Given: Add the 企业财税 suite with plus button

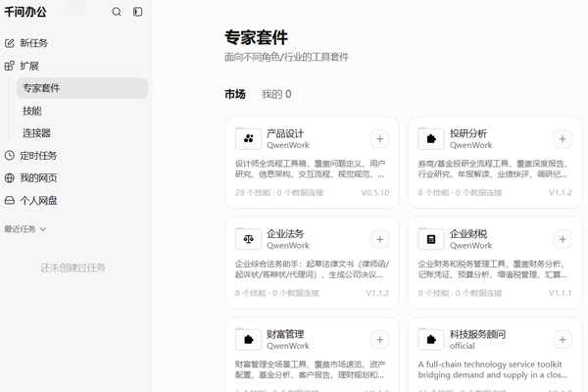Looking at the screenshot, I should [x=563, y=239].
